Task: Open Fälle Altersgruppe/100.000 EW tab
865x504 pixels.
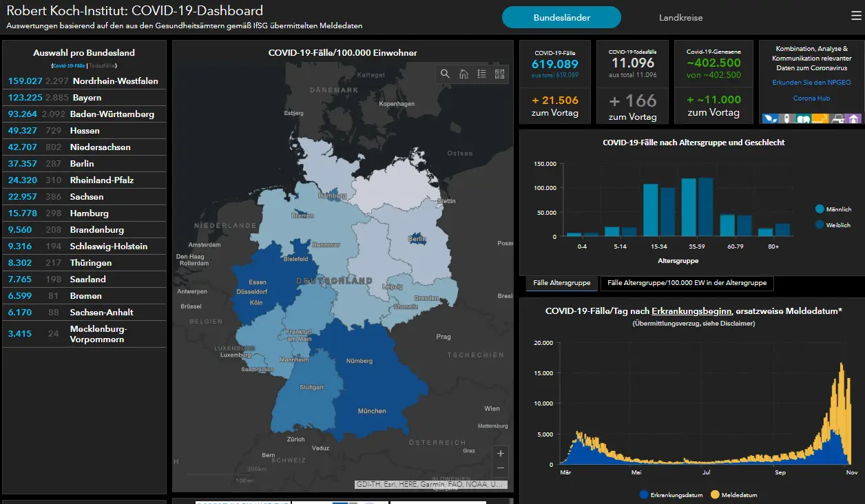Action: point(687,283)
